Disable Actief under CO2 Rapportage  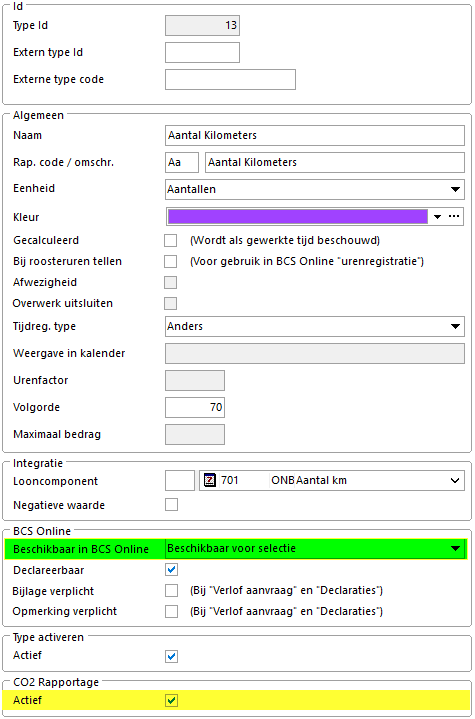172,700
